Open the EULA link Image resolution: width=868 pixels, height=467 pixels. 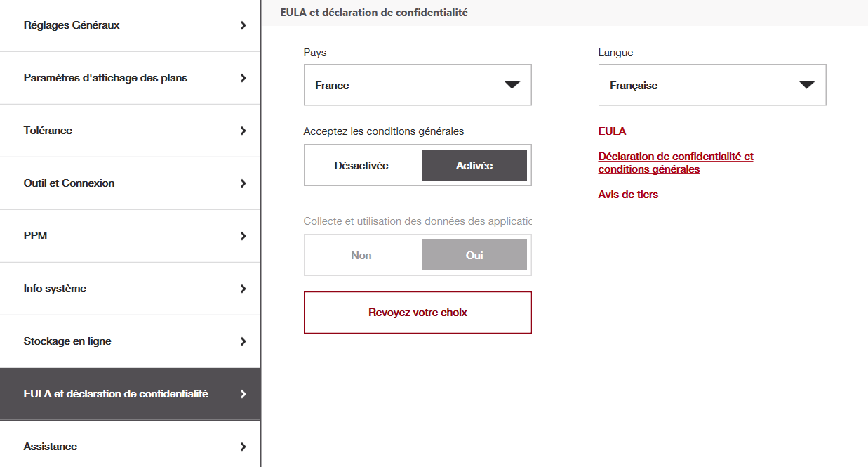point(612,131)
